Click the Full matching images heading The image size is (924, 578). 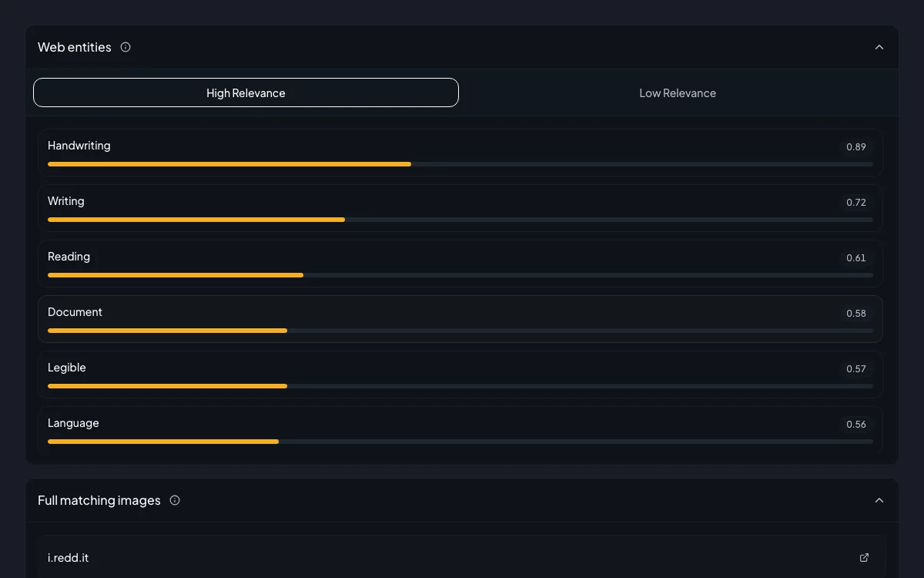click(x=99, y=500)
